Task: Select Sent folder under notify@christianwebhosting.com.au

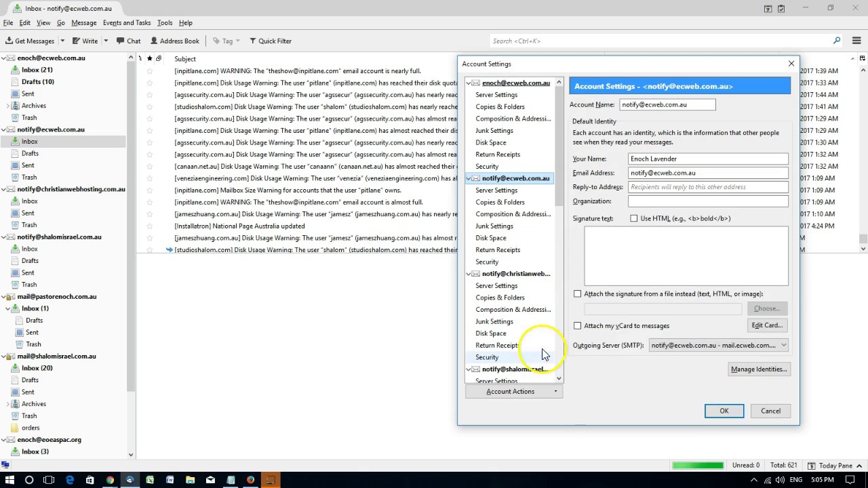Action: tap(28, 213)
